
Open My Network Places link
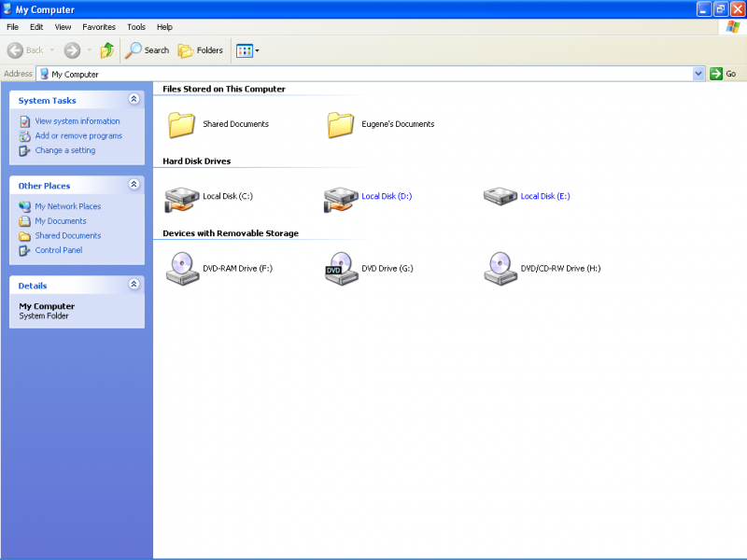coord(67,206)
